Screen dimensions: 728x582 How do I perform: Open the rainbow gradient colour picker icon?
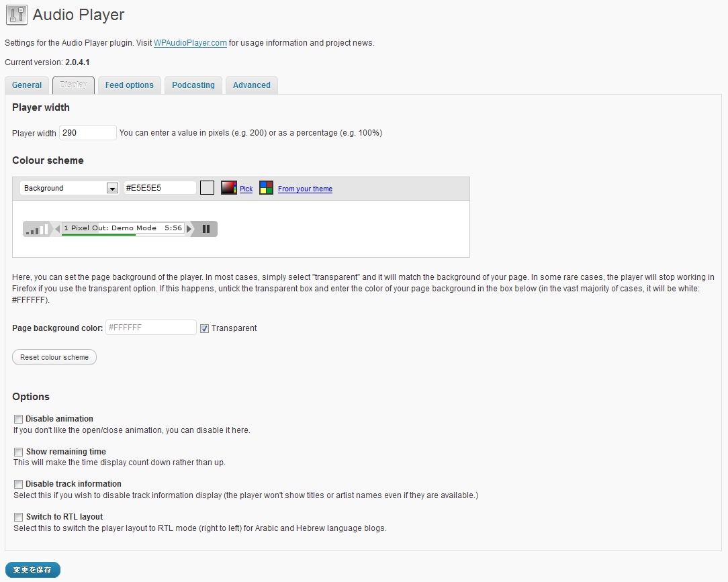click(x=228, y=187)
